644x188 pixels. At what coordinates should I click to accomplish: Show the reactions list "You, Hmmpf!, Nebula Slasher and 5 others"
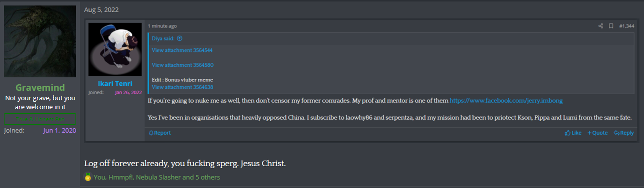156,177
